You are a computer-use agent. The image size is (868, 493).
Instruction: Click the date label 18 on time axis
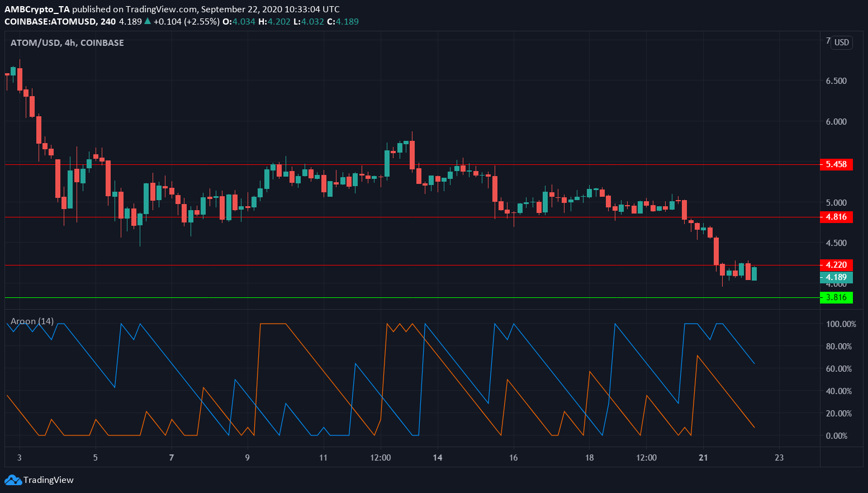589,457
